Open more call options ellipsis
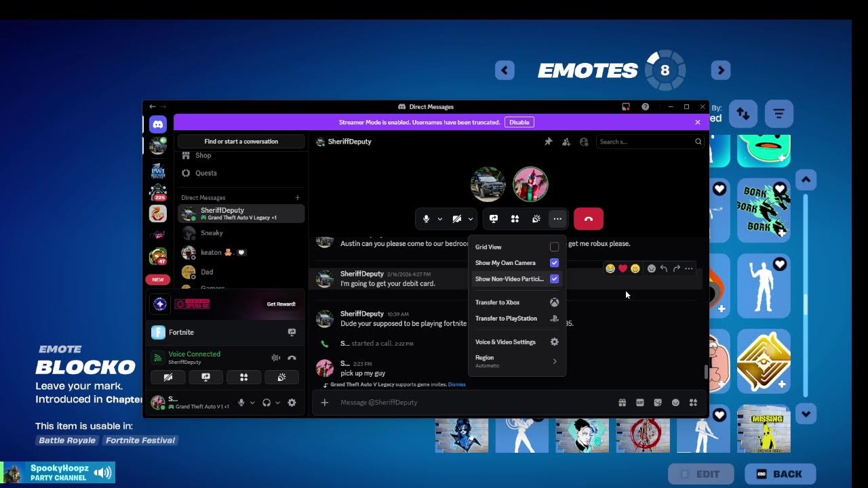This screenshot has height=488, width=868. pyautogui.click(x=557, y=219)
